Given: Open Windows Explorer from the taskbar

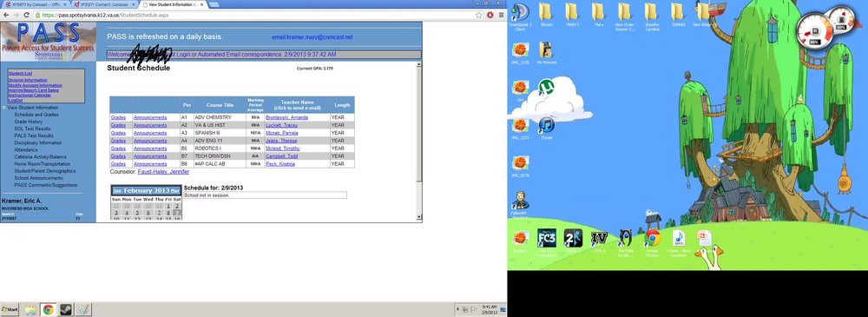Looking at the screenshot, I should (x=30, y=310).
